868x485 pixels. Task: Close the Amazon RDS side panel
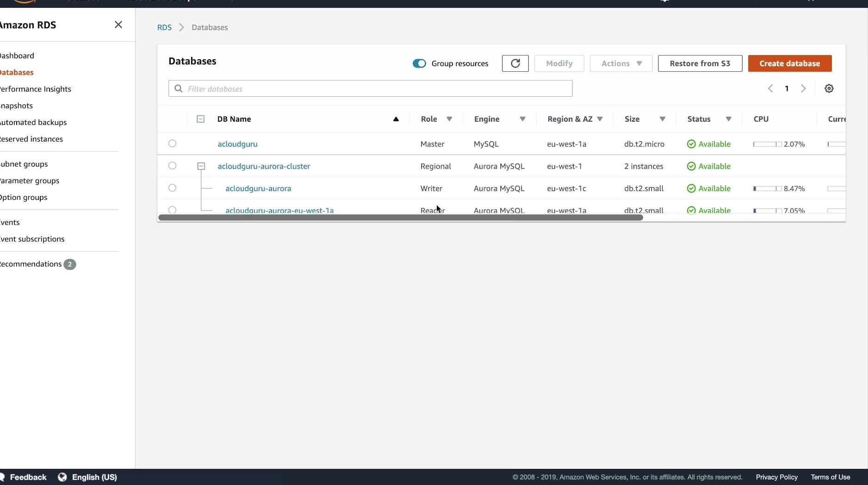(118, 25)
